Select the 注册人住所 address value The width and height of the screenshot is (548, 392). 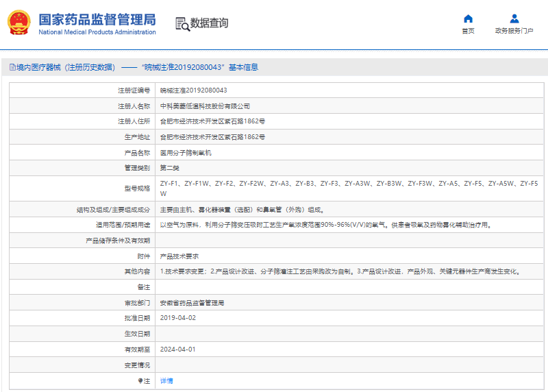[x=212, y=121]
